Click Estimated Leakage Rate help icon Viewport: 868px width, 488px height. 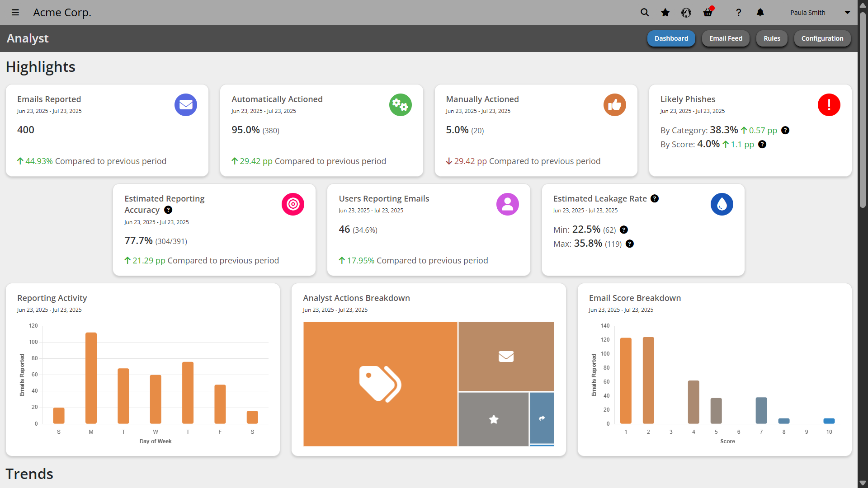(655, 199)
